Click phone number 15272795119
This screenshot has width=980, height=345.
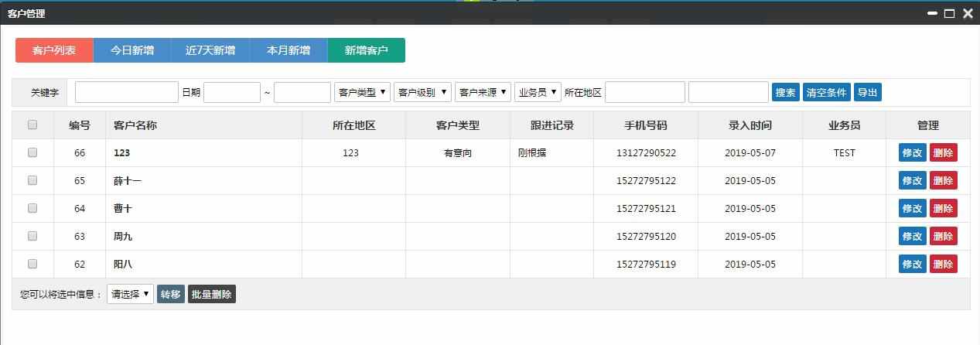click(x=646, y=265)
